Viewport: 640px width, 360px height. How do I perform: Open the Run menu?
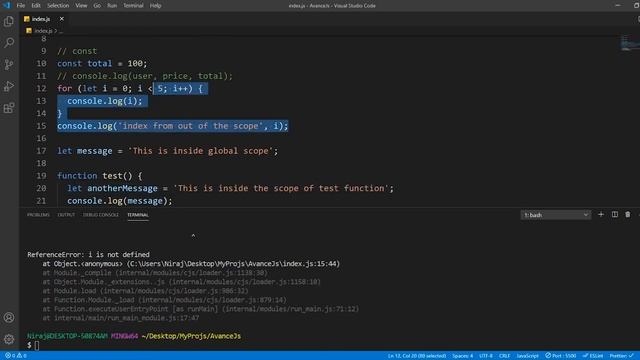[112, 6]
